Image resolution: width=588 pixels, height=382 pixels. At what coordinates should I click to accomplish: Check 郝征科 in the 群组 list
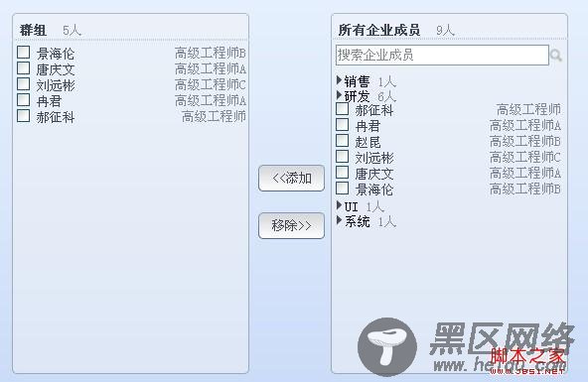tap(23, 116)
